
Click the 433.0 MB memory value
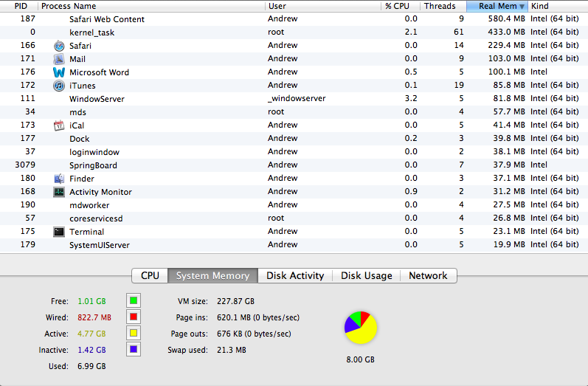point(506,32)
